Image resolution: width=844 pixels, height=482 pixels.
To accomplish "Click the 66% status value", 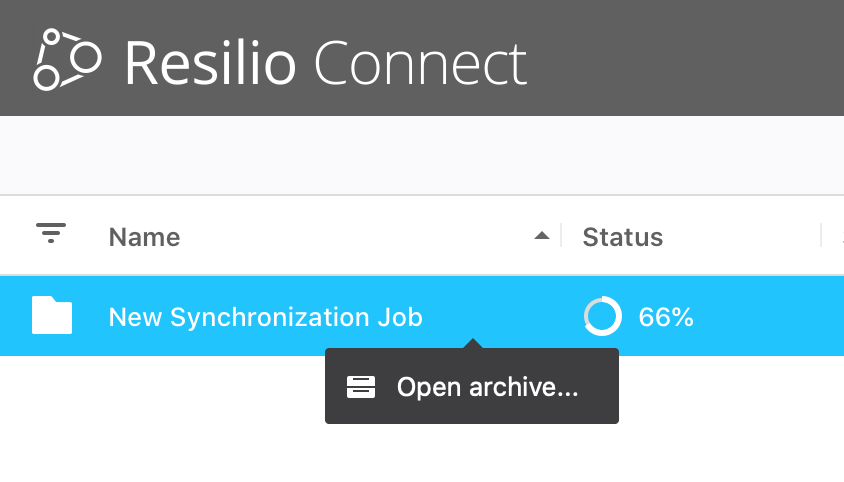I will click(x=666, y=317).
